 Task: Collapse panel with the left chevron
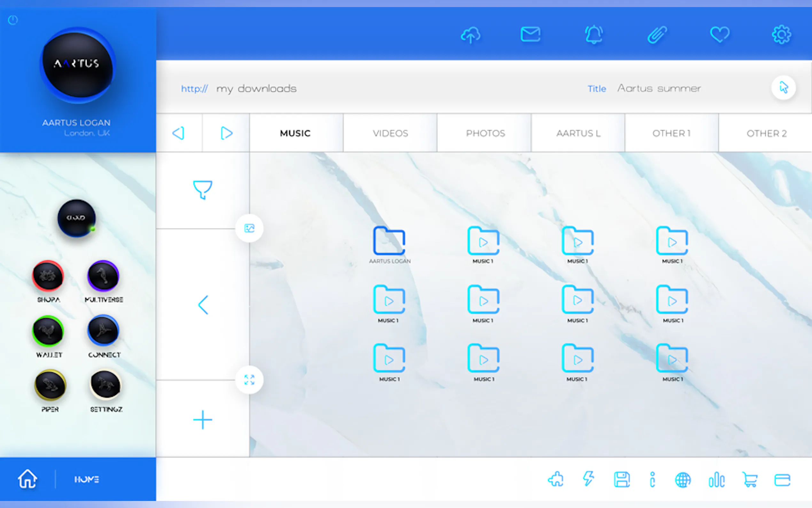(203, 305)
